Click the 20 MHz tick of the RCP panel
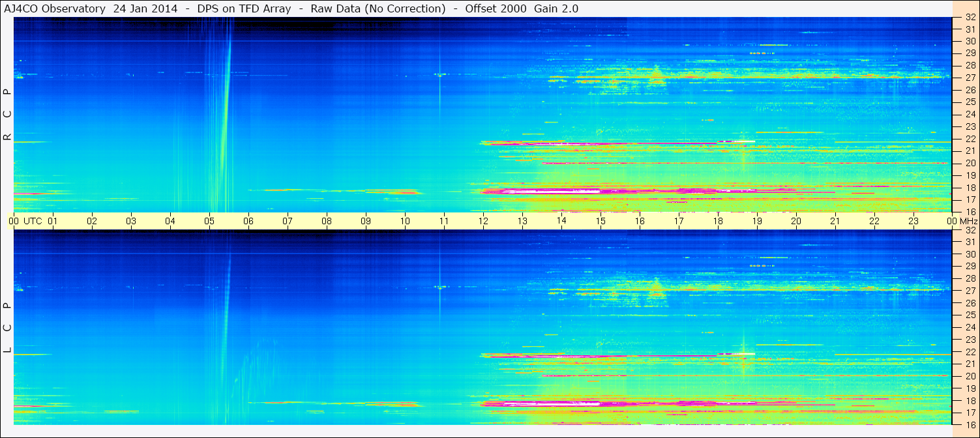Screen dimensions: 980x438 click(x=970, y=163)
